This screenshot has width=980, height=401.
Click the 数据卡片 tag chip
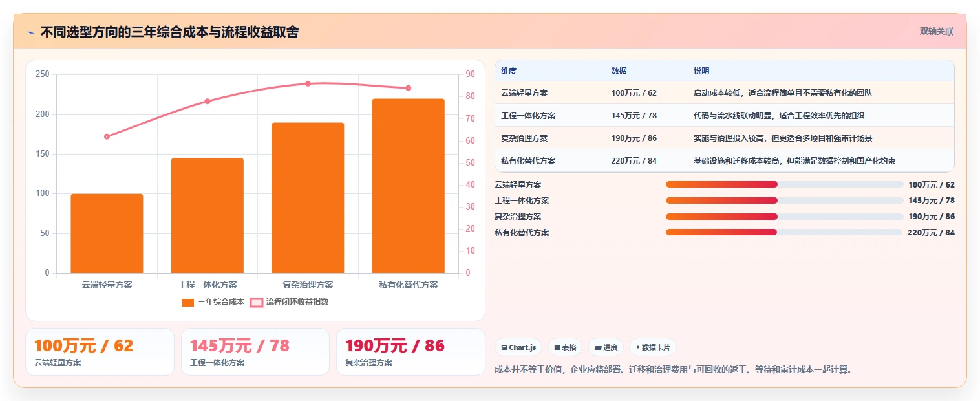[x=653, y=347]
